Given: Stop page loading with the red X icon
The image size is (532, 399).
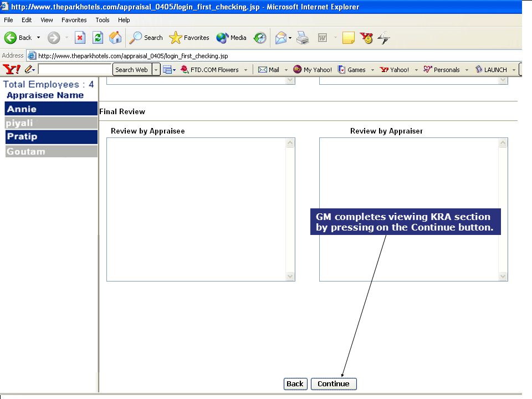Looking at the screenshot, I should point(80,38).
